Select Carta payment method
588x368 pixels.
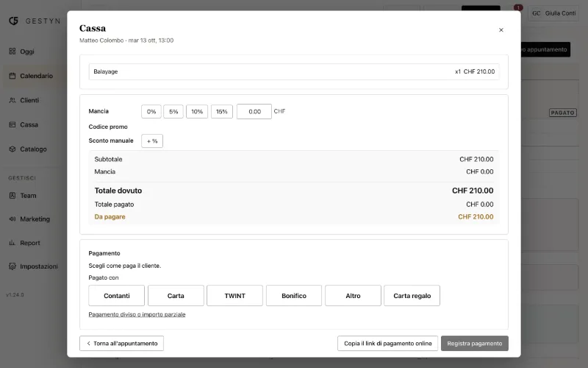point(176,296)
